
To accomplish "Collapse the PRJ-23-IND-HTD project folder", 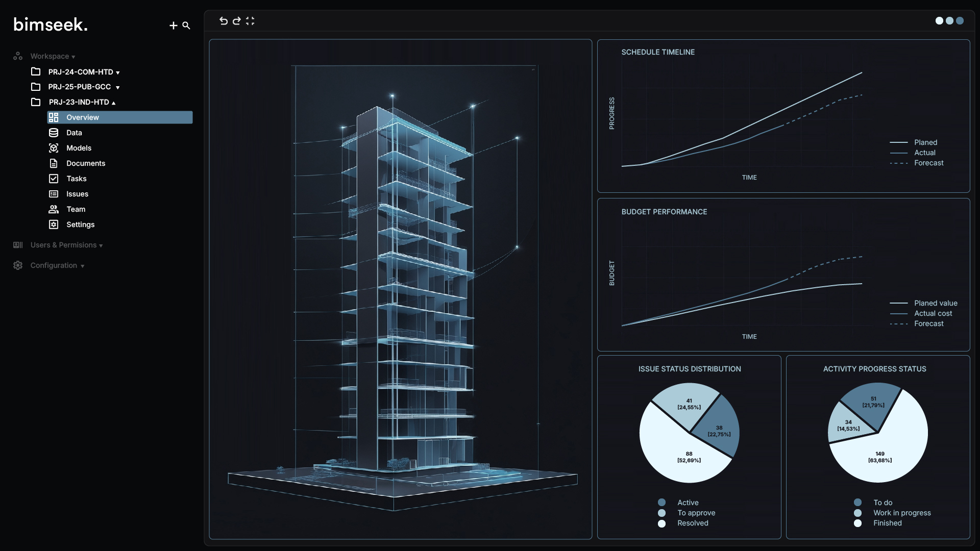I will (113, 103).
